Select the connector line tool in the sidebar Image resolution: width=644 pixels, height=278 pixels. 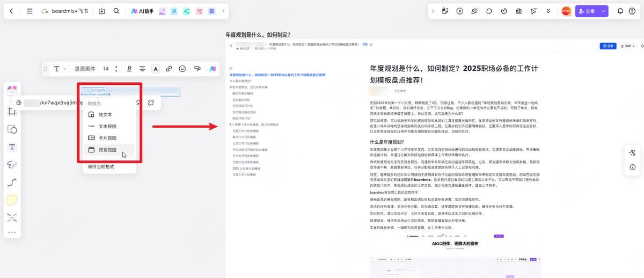12,182
